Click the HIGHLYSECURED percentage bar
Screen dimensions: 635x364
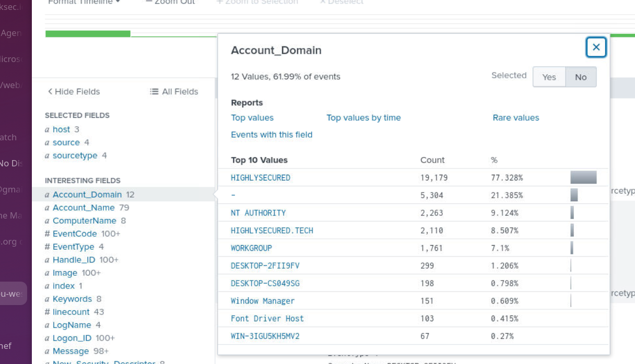pos(583,178)
